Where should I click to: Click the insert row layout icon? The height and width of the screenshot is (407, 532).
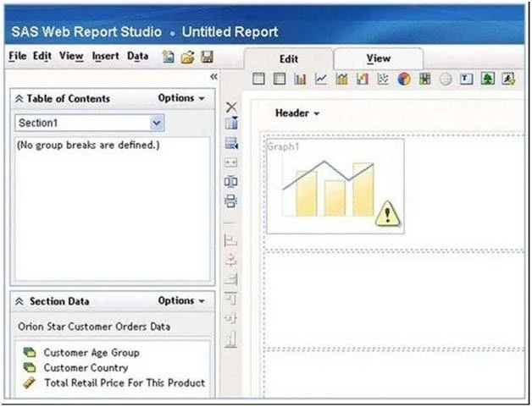pyautogui.click(x=231, y=143)
